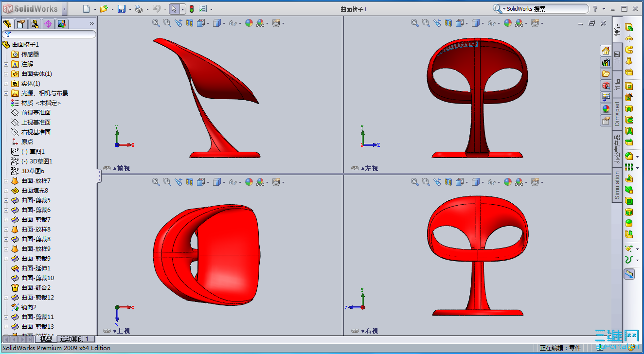Switch to the DimXpert tab
Image resolution: width=644 pixels, height=354 pixels.
point(617,113)
